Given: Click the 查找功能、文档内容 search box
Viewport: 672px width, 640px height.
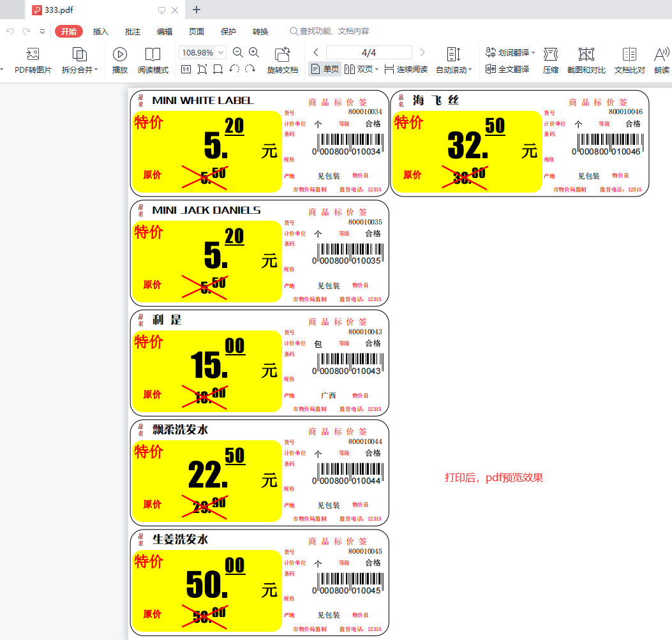Looking at the screenshot, I should tap(329, 31).
